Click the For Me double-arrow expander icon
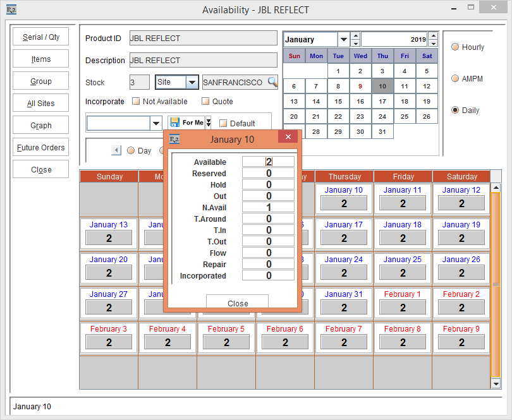512x420 pixels. coord(209,123)
